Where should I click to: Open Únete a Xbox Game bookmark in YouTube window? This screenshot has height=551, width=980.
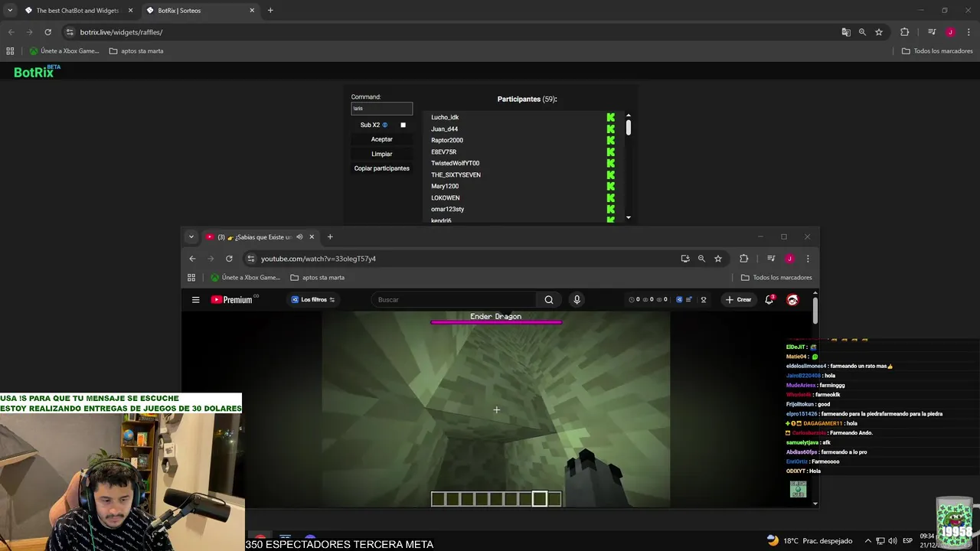[x=246, y=278]
